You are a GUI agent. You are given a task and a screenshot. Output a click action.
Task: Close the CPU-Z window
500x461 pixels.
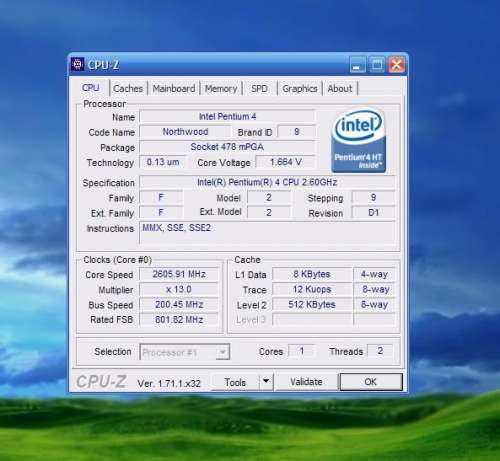396,65
